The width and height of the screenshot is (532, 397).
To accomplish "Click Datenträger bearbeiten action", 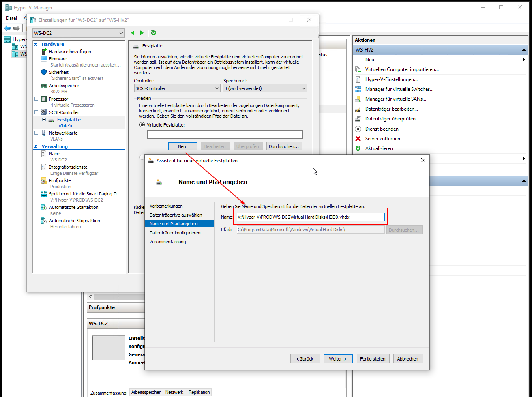I will pyautogui.click(x=392, y=109).
